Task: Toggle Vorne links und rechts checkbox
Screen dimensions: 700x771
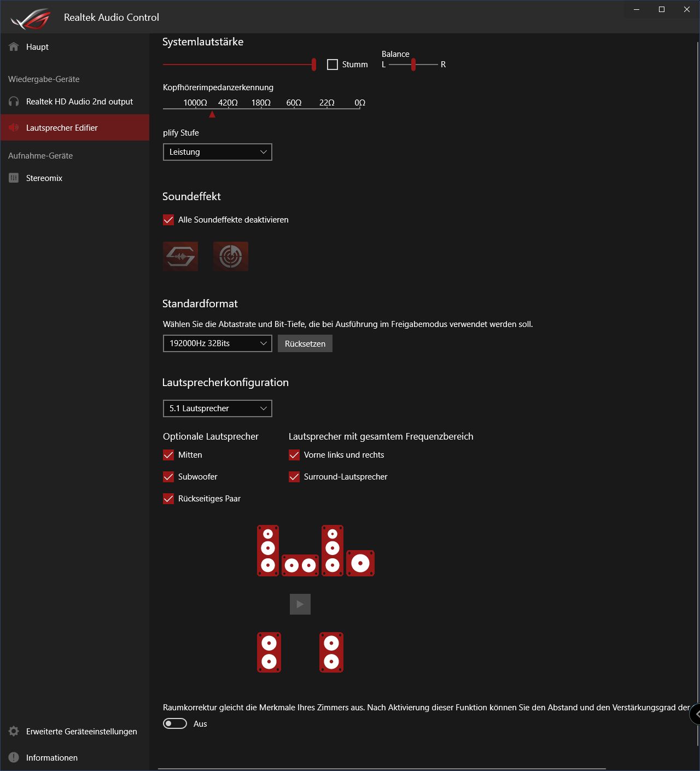Action: [x=294, y=455]
